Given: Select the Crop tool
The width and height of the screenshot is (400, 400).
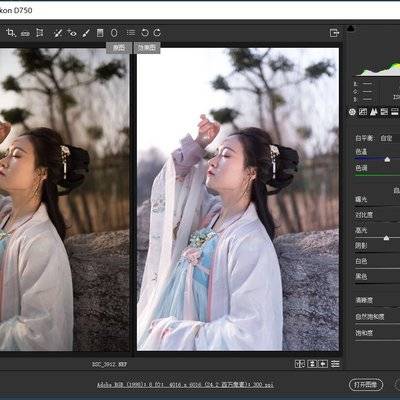Looking at the screenshot, I should (11, 33).
